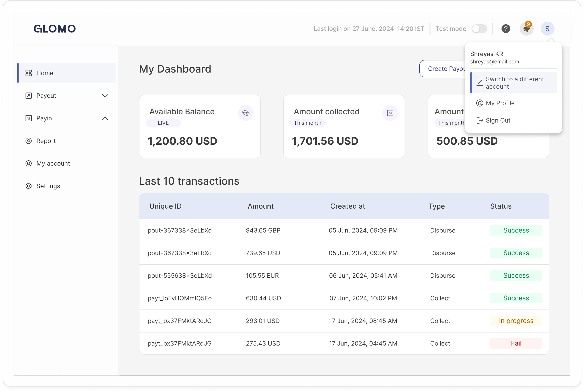Click the Settings gear icon in sidebar
The image size is (584, 392).
point(29,186)
